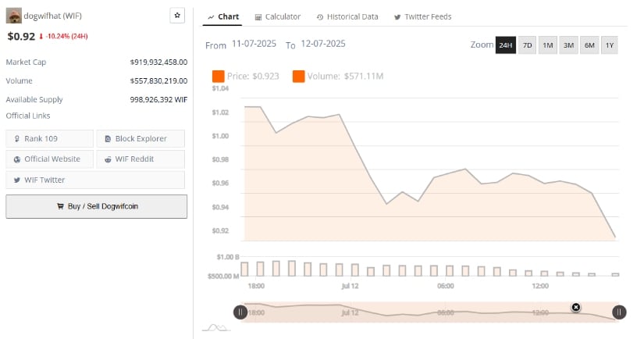The width and height of the screenshot is (644, 339).
Task: Click the favorite star icon
Action: 177,16
